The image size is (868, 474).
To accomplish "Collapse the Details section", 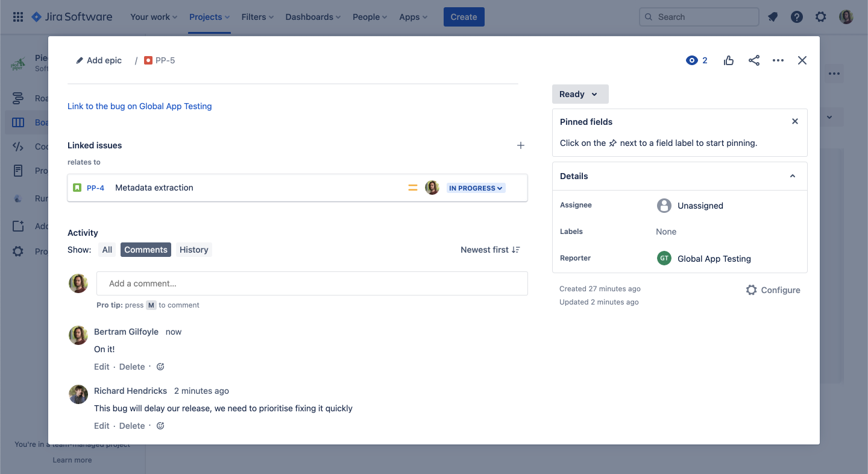I will (793, 176).
